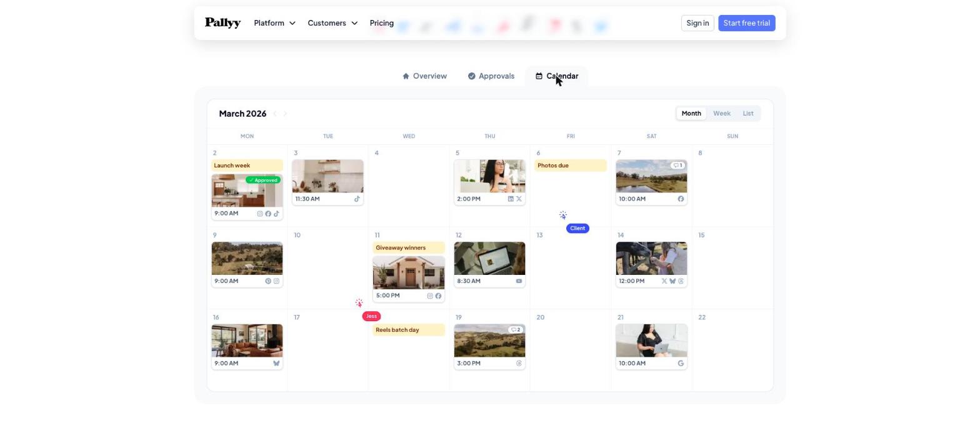Viewport: 980px width, 448px height.
Task: Click the Facebook icon on March 7 post
Action: coord(681,199)
